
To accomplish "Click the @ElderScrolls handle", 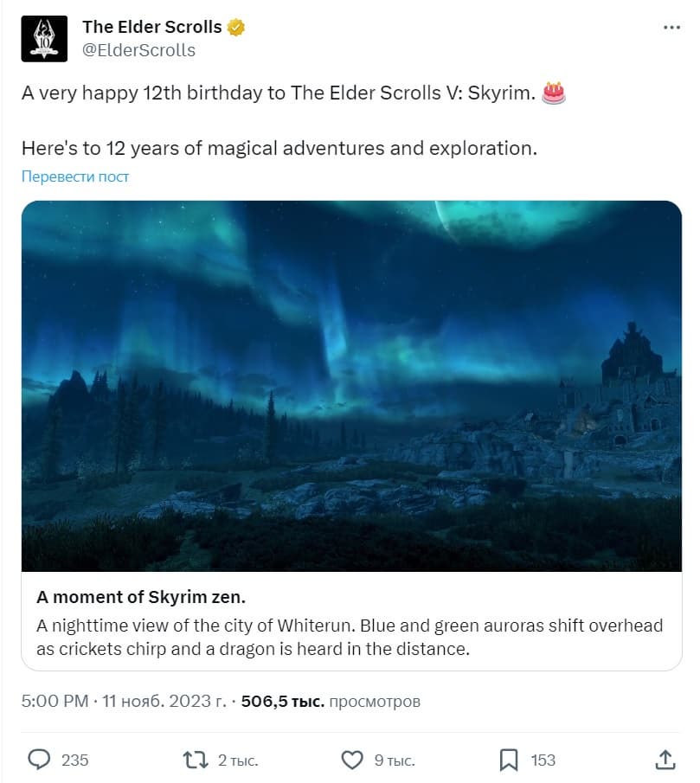I will click(x=138, y=50).
